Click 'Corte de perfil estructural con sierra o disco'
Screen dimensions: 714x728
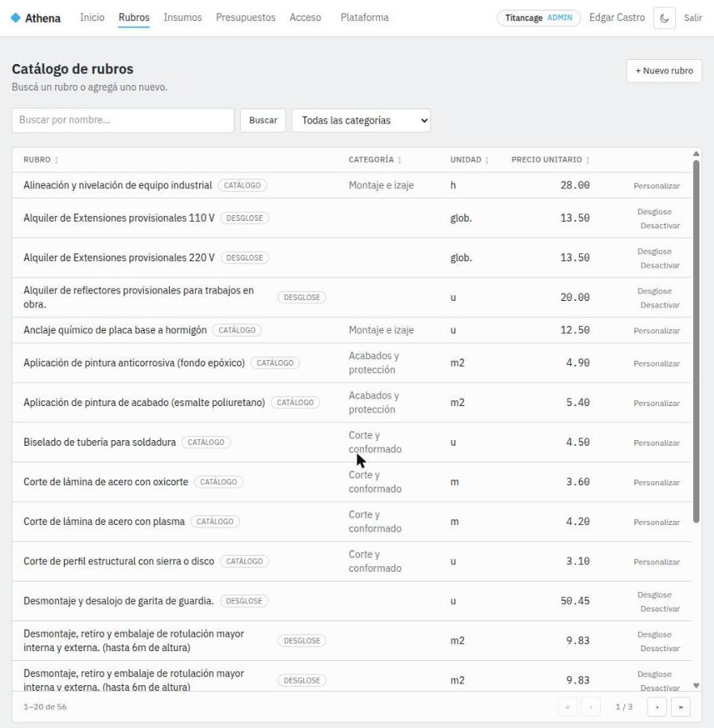pos(119,561)
